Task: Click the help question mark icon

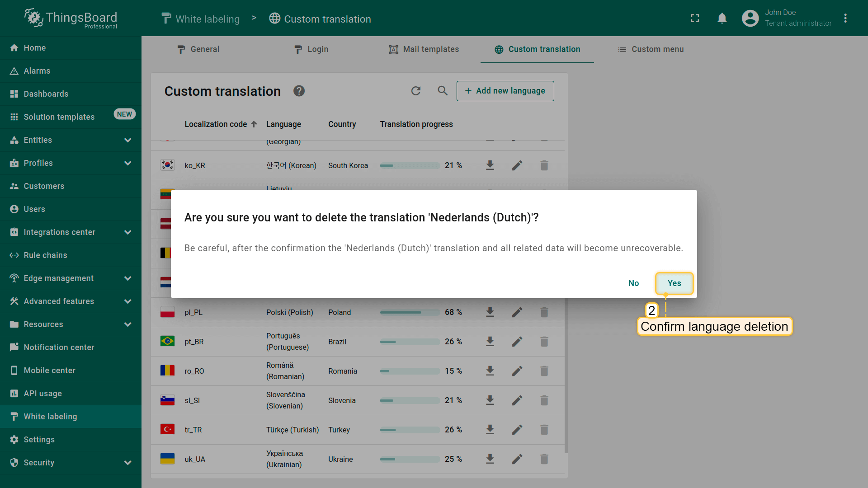Action: 299,91
